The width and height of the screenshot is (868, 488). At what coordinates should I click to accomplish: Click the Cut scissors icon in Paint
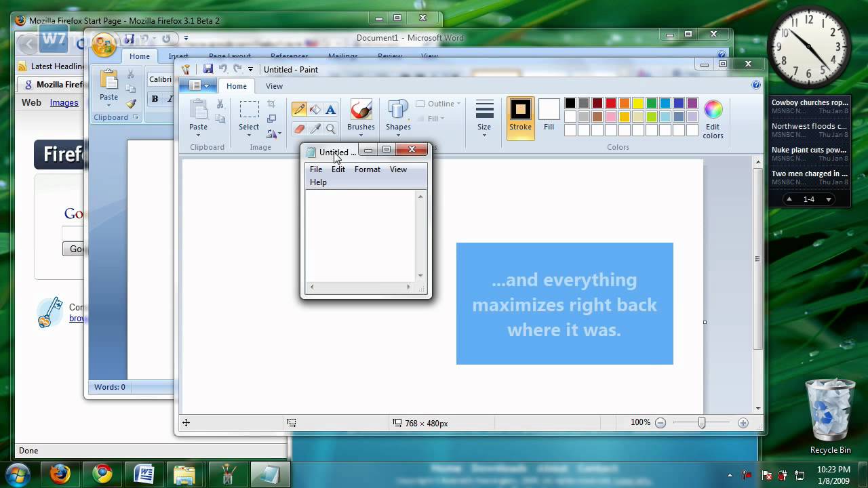(220, 104)
